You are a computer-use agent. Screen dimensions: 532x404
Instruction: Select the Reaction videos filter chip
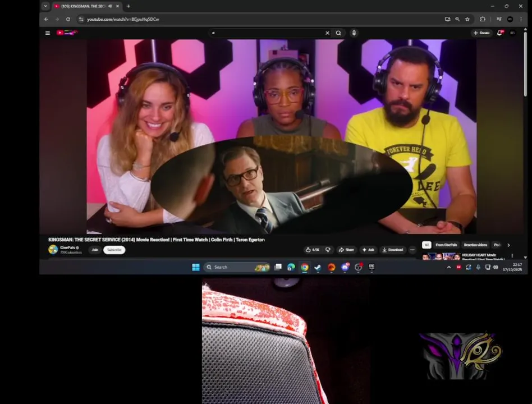coord(475,245)
